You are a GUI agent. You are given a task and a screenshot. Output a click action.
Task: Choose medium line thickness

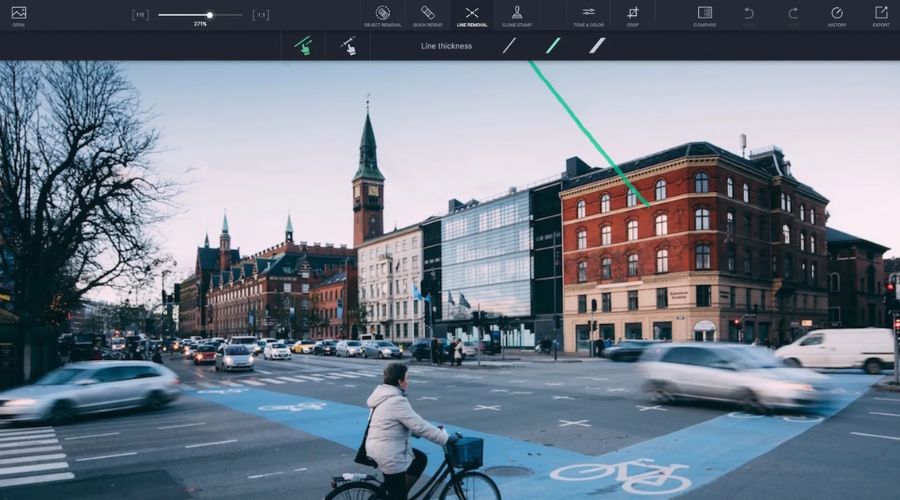tap(553, 46)
